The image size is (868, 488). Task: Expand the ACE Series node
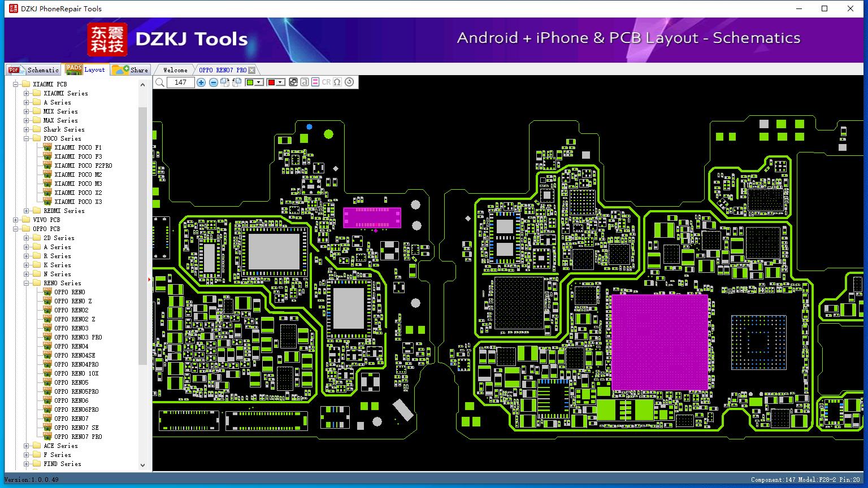click(x=26, y=446)
